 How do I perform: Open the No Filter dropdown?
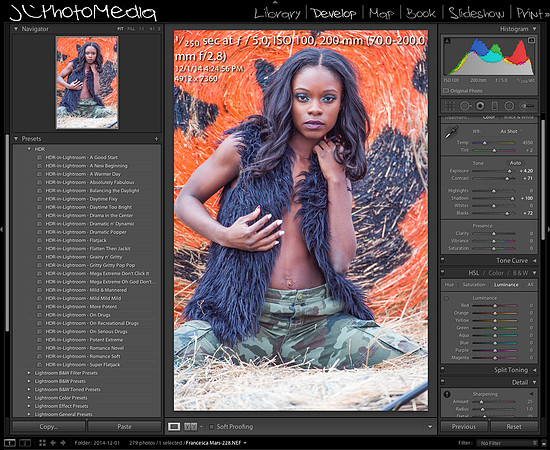tap(507, 443)
